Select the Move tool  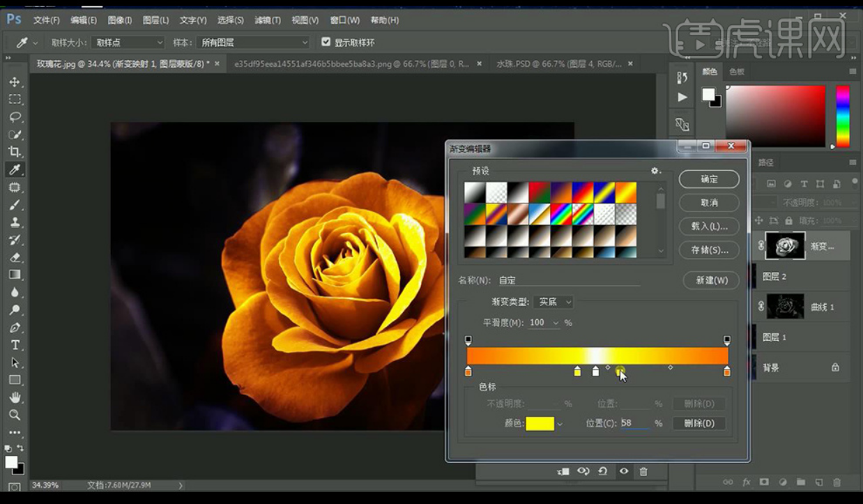15,82
